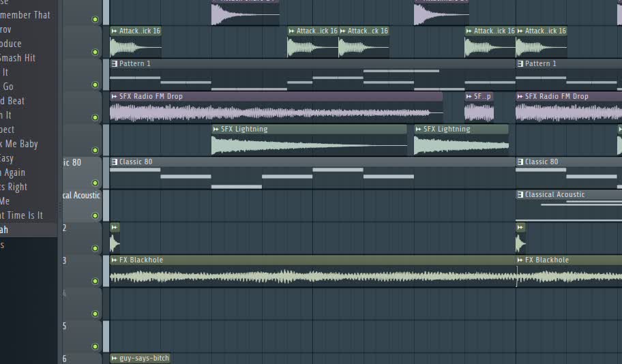Open clip menu of leftmost Attack..ick 16 clip

[115, 31]
